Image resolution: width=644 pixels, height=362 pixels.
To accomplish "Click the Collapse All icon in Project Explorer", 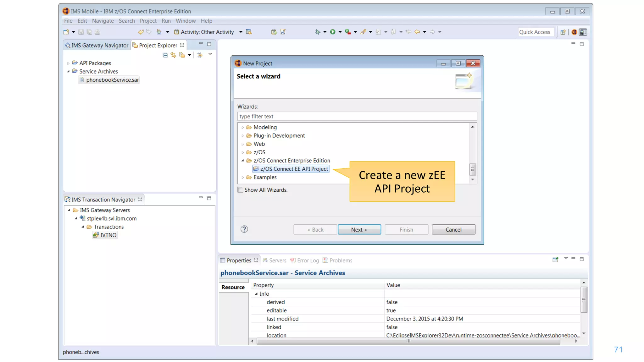I will click(x=165, y=55).
